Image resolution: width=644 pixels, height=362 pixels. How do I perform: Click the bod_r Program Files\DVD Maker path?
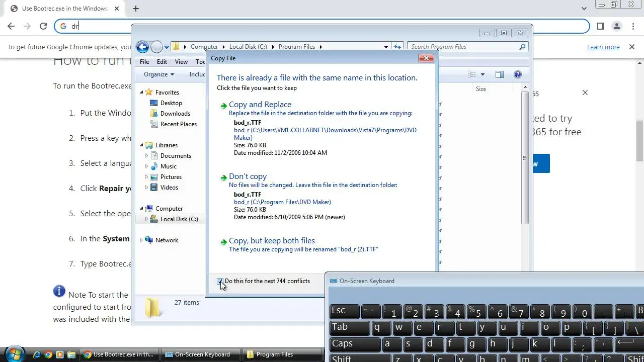[282, 202]
